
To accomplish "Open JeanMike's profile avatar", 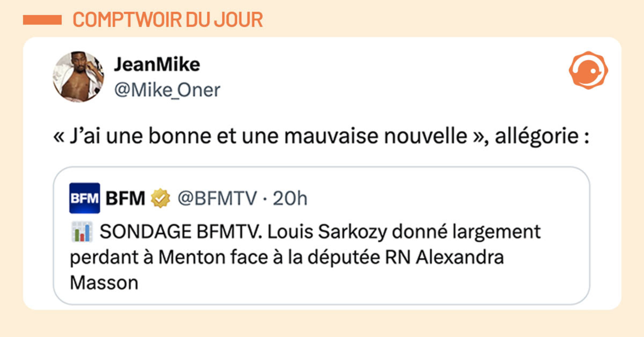I will coord(78,77).
